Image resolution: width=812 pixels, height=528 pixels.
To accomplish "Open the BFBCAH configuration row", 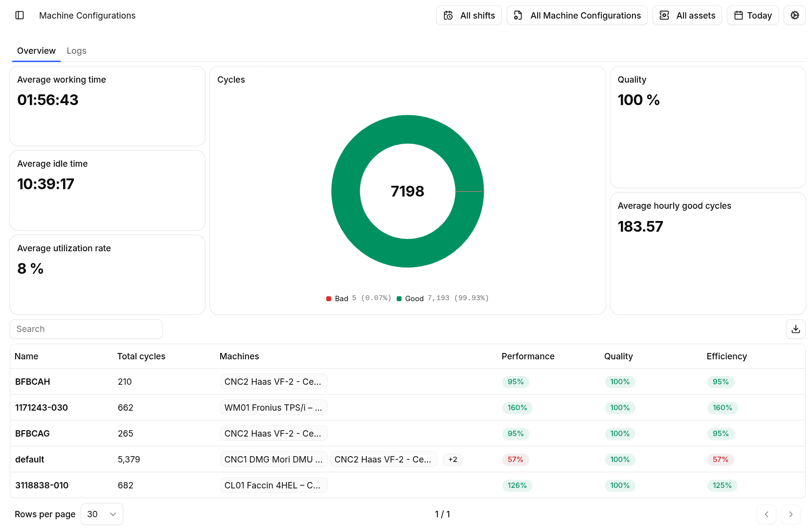I will point(407,382).
